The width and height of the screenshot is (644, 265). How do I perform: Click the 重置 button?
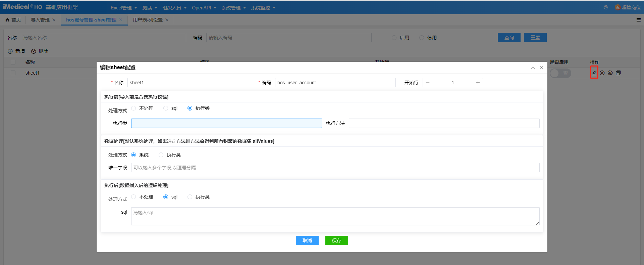[535, 38]
